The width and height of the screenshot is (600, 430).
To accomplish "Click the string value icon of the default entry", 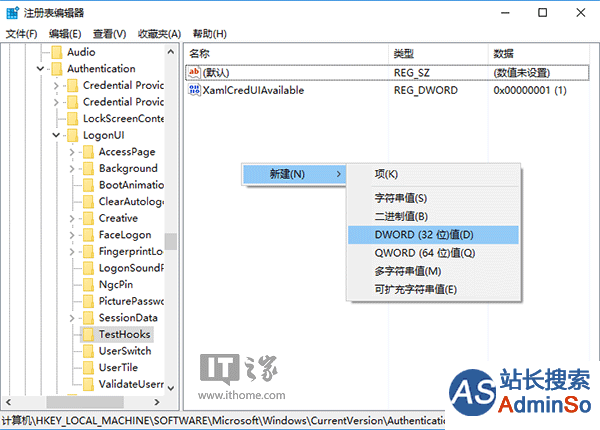I will (194, 72).
